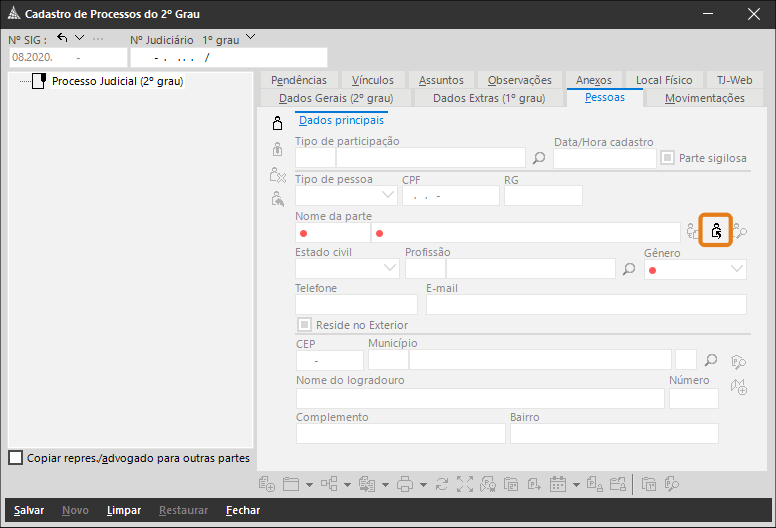This screenshot has width=776, height=528.
Task: Toggle the Parte sigilosa checkbox
Action: point(668,158)
